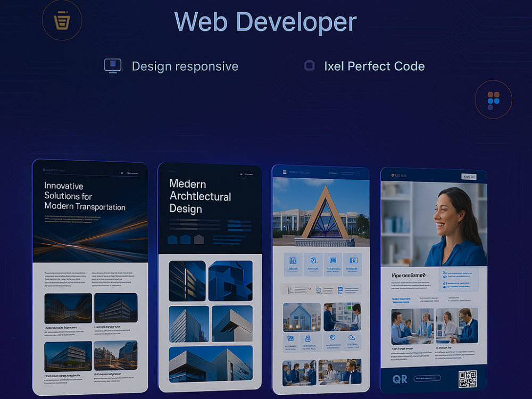This screenshot has height=399, width=532.
Task: Open the bottom-left group photo in the triangle-building mockup
Action: click(x=299, y=373)
